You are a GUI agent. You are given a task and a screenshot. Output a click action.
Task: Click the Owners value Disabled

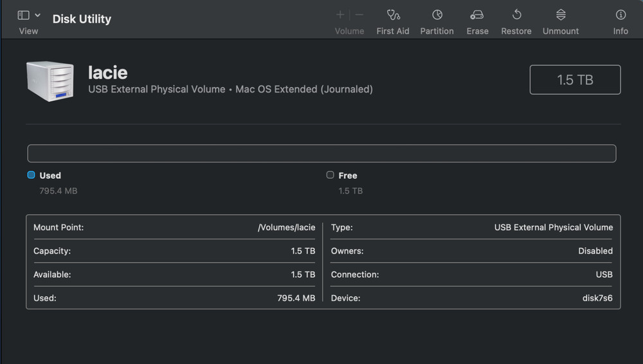pos(595,251)
